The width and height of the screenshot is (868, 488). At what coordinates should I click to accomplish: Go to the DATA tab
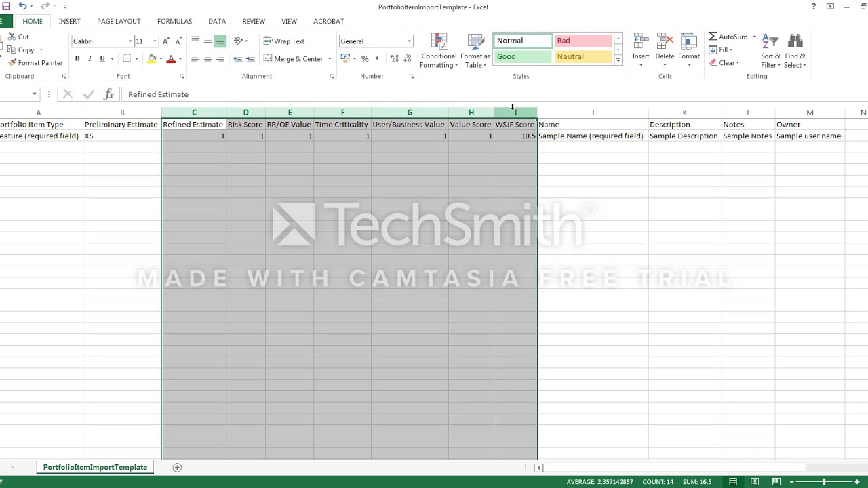point(217,22)
